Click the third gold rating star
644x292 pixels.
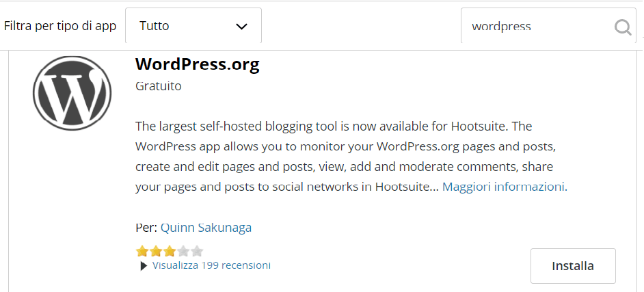tap(170, 251)
